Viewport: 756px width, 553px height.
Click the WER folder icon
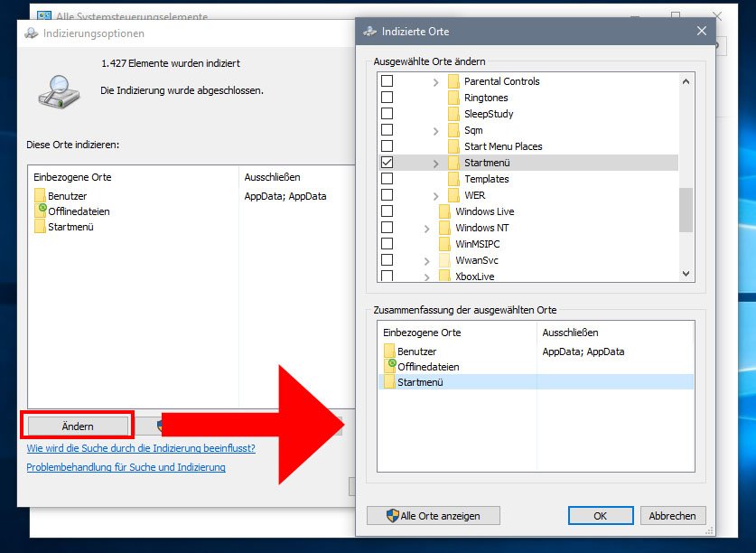pyautogui.click(x=454, y=194)
